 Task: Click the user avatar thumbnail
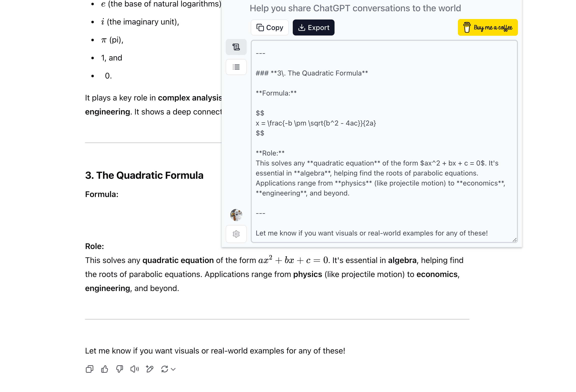(236, 215)
